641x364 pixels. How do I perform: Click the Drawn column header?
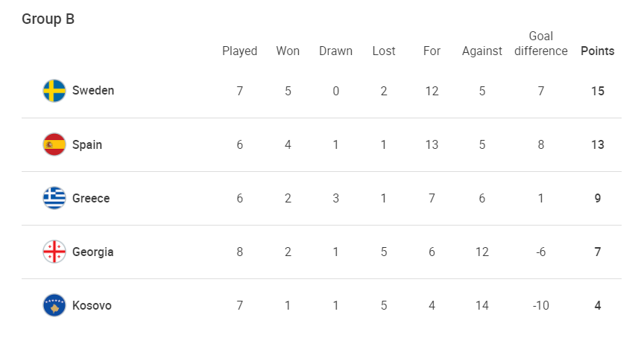335,51
